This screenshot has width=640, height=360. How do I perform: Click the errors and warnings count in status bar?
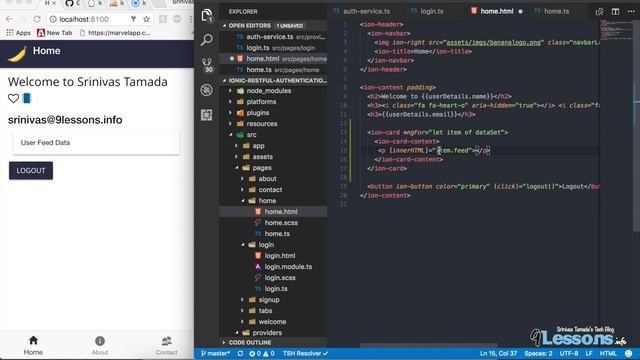(262, 353)
